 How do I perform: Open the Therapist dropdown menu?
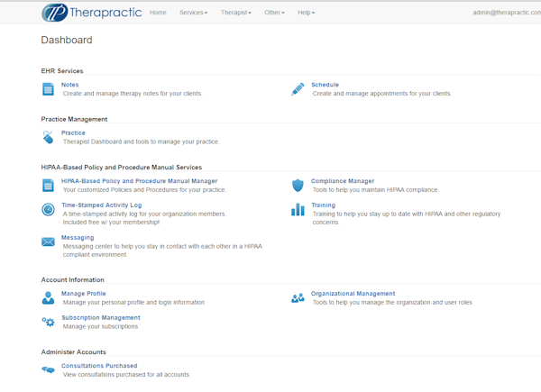tap(236, 13)
